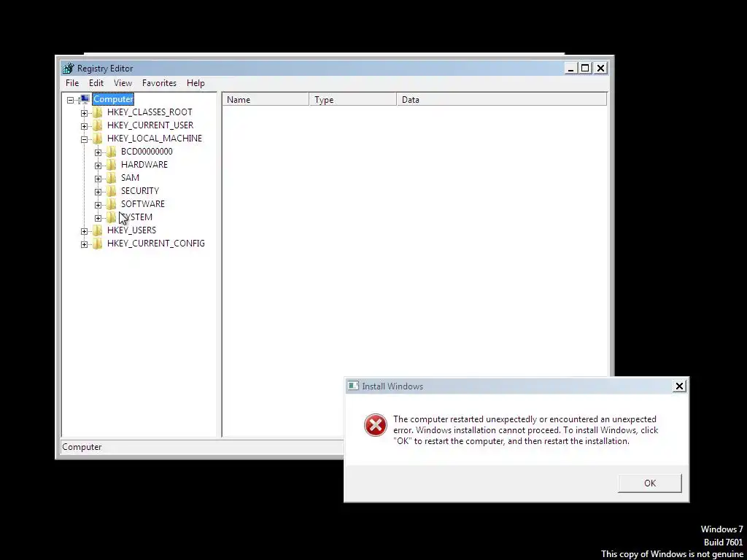Select the HARDWARE label
This screenshot has height=560, width=747.
click(x=144, y=164)
